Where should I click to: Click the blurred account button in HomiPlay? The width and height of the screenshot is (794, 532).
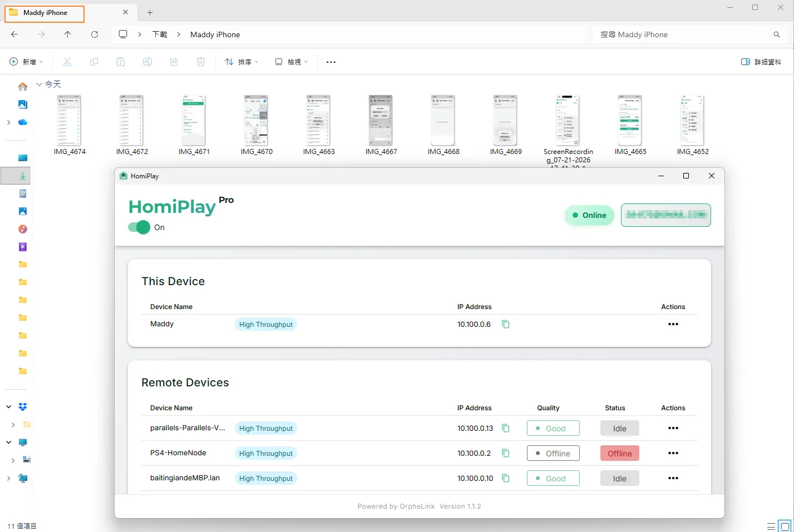[666, 215]
